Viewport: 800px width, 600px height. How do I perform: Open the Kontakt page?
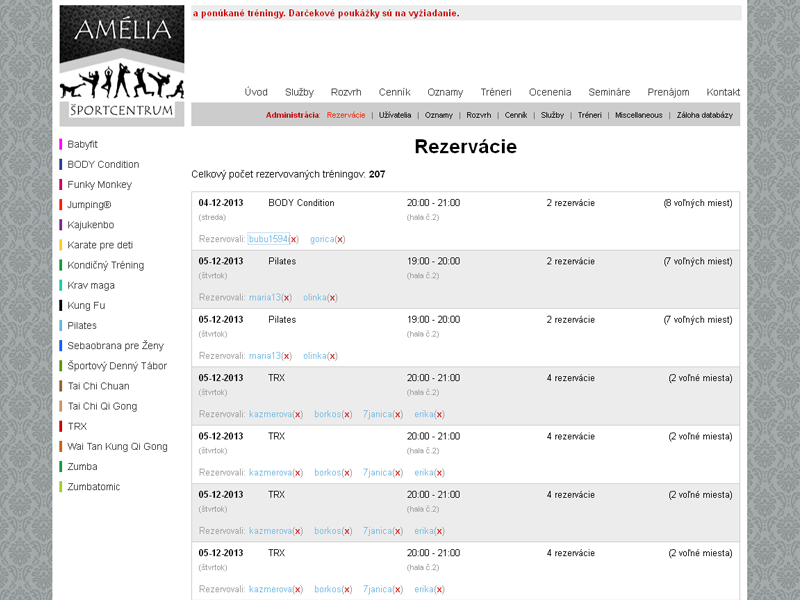[x=723, y=92]
